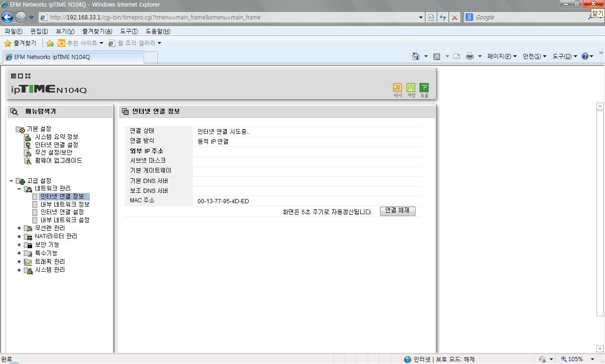This screenshot has width=605, height=364.
Task: Click the 즐겨찾기 star button on favorites bar
Action: pos(20,43)
